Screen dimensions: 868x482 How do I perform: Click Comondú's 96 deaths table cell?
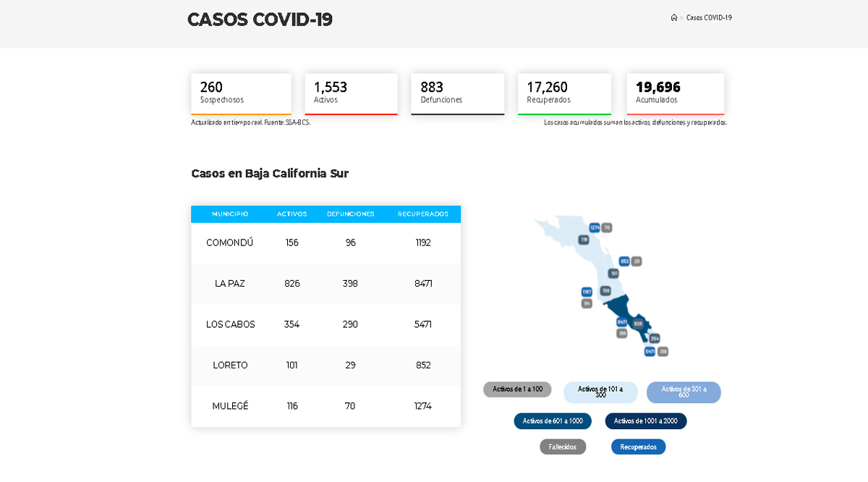pyautogui.click(x=351, y=242)
